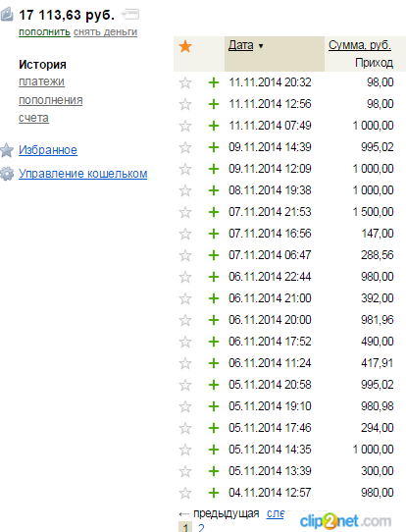Click the green plus for 04.11.2014 12:57

[214, 493]
